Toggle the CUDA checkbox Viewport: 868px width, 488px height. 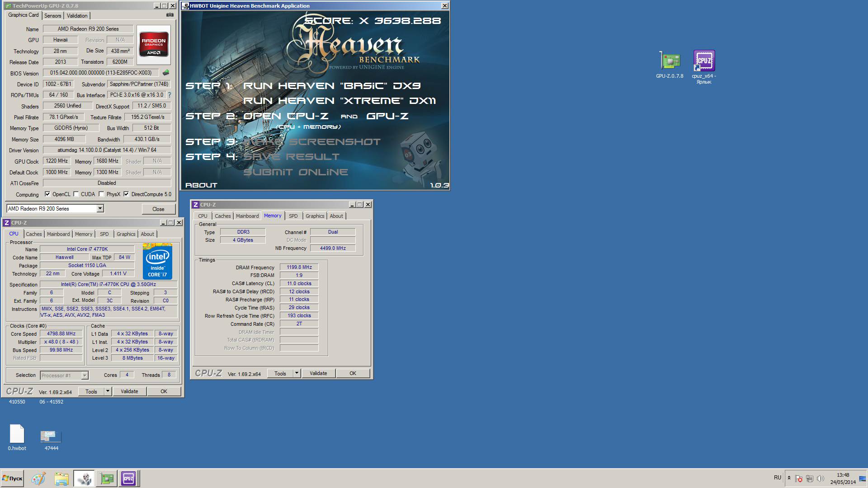76,194
